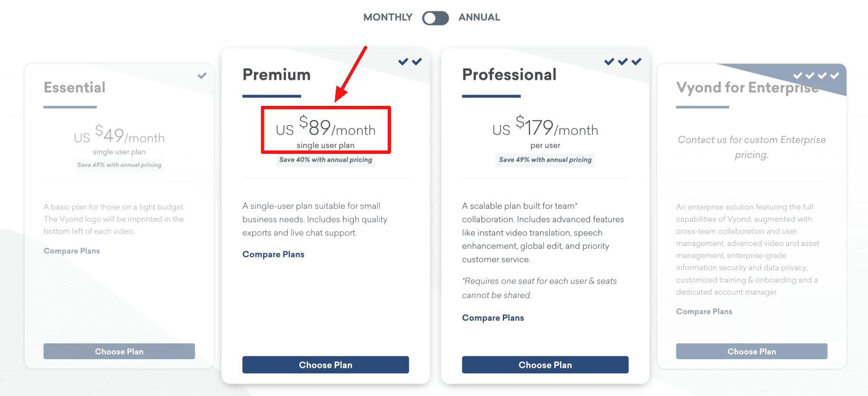Click the Premium US $89/month price
The height and width of the screenshot is (396, 868).
[x=325, y=129]
